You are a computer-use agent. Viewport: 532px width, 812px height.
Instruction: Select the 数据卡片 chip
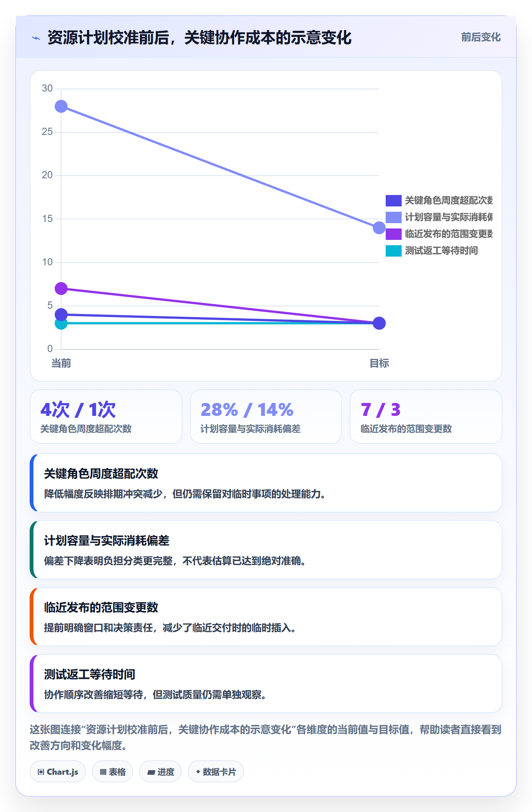pyautogui.click(x=216, y=772)
